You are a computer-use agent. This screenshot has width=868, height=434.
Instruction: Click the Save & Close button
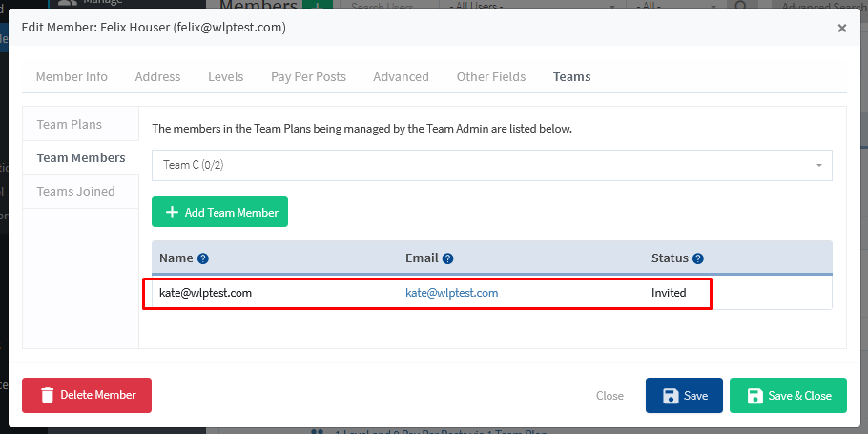[x=788, y=395]
